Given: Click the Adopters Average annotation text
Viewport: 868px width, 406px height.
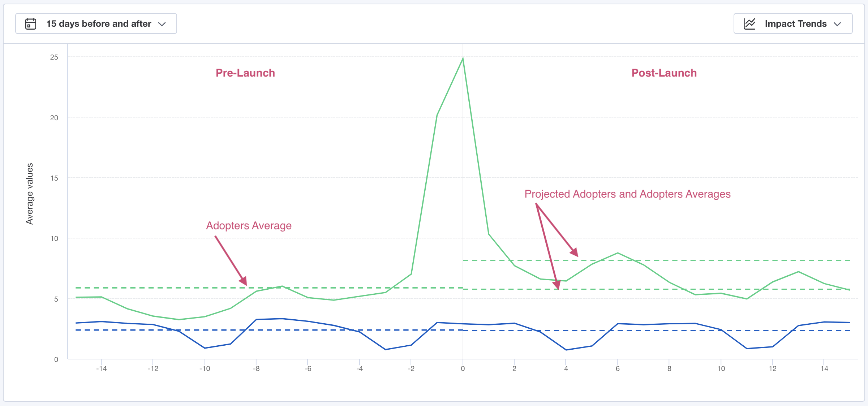Looking at the screenshot, I should pyautogui.click(x=249, y=225).
